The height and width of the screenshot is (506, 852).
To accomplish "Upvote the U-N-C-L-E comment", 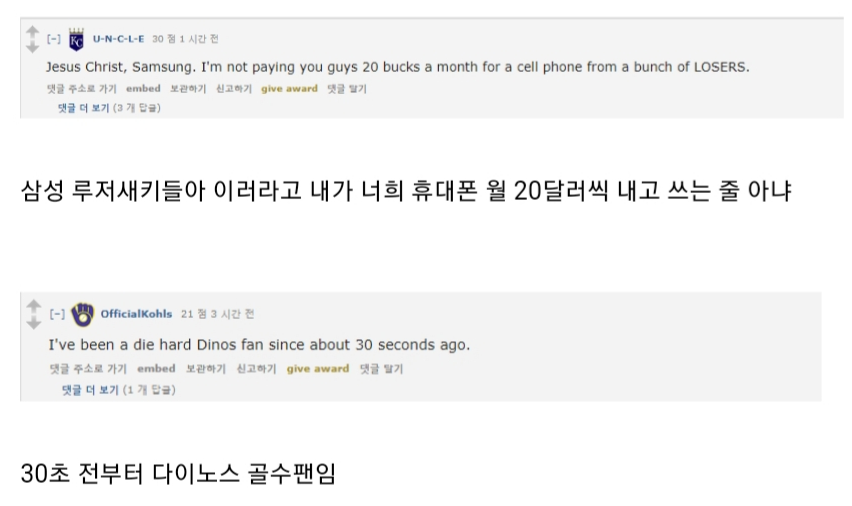I will pos(32,33).
